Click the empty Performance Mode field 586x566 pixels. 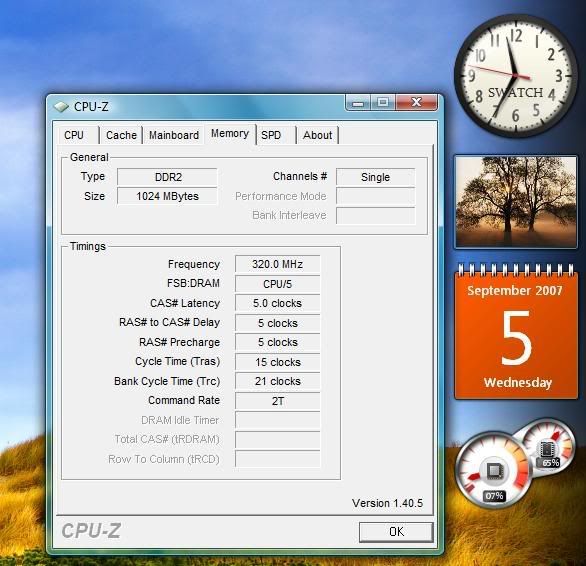(x=375, y=196)
